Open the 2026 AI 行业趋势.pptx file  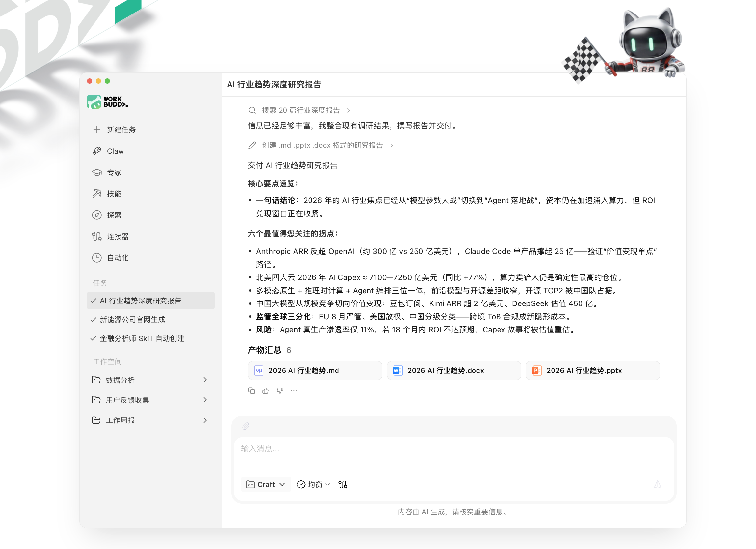click(593, 370)
